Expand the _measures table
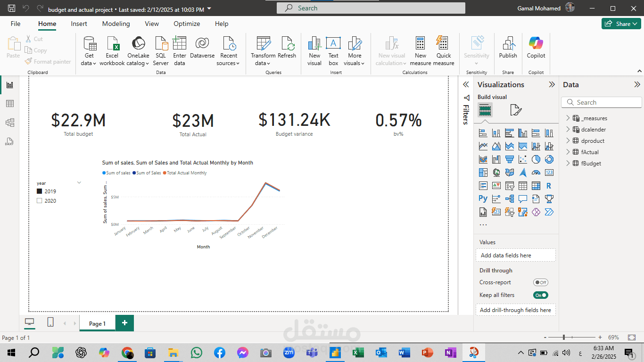 tap(568, 118)
